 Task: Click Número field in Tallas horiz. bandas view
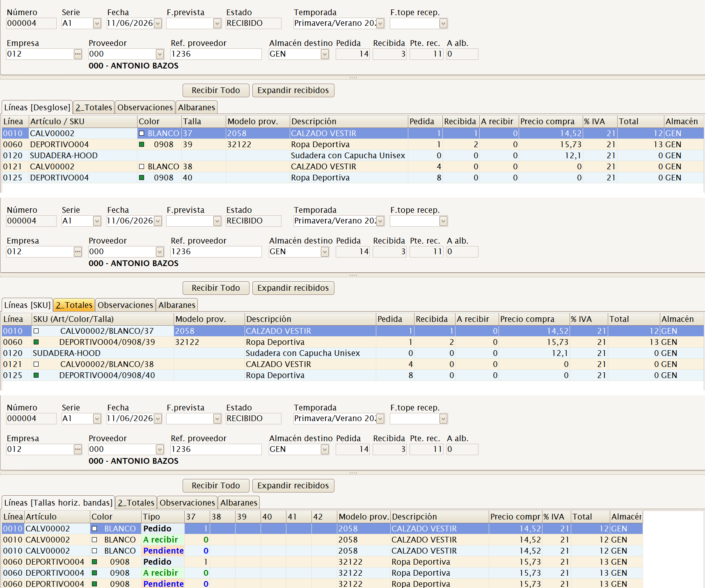tap(31, 419)
